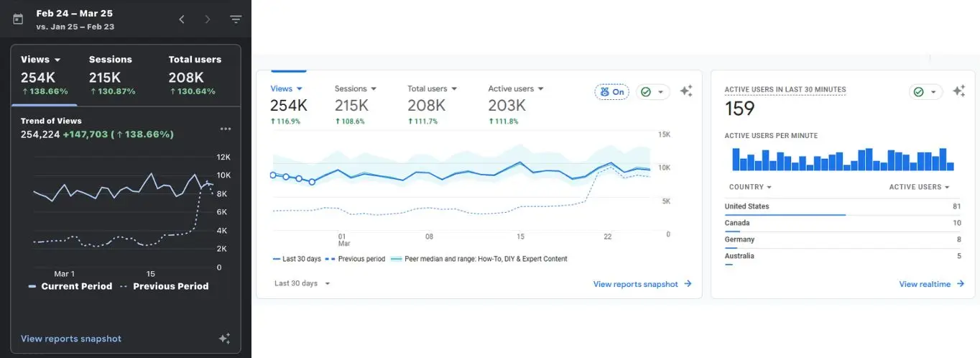The height and width of the screenshot is (358, 980).
Task: Click the sparkle insights icon beside the chart's check dropdown
Action: pos(686,91)
